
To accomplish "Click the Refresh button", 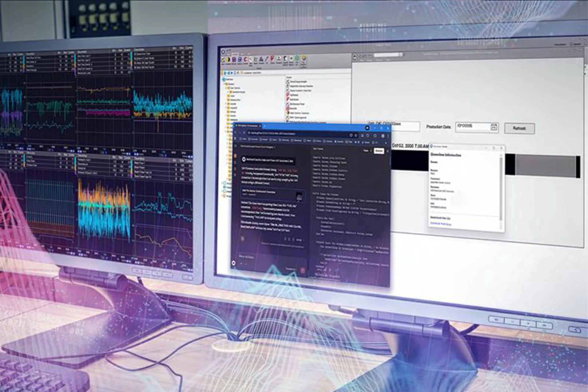I will tap(519, 128).
